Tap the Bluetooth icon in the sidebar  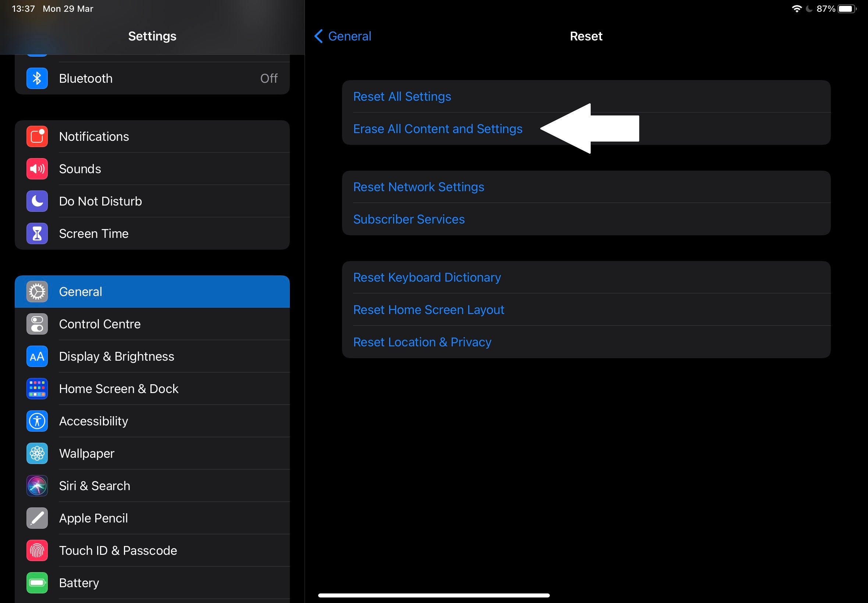[x=37, y=78]
